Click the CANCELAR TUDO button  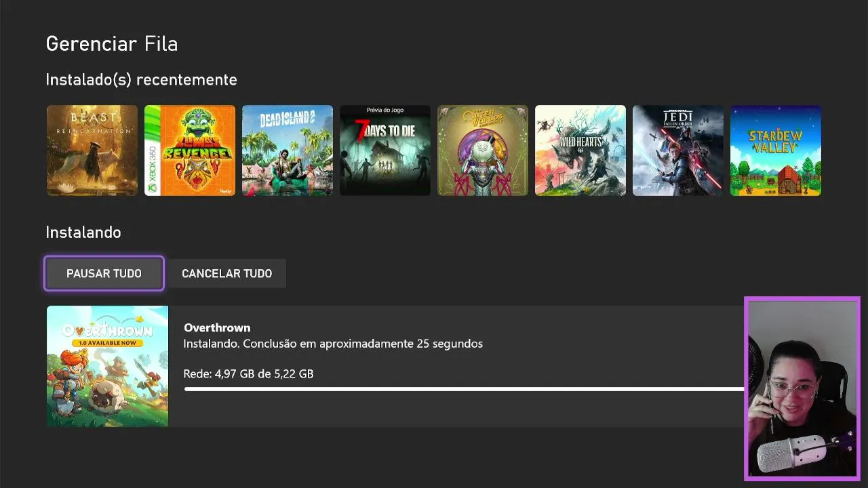pyautogui.click(x=226, y=273)
